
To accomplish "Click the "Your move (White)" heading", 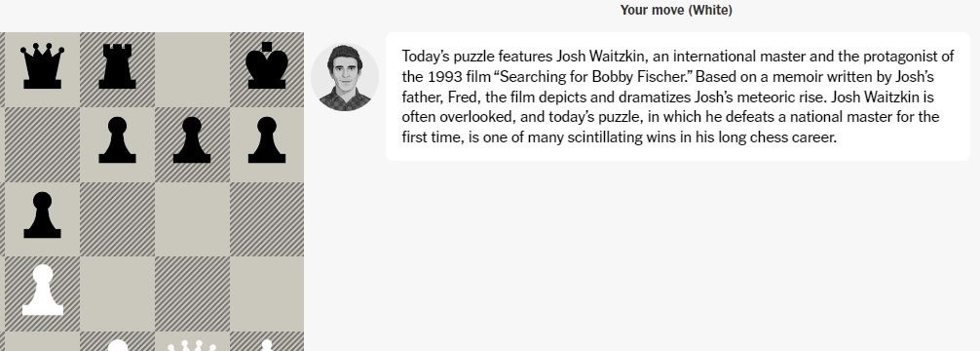I will [x=676, y=10].
